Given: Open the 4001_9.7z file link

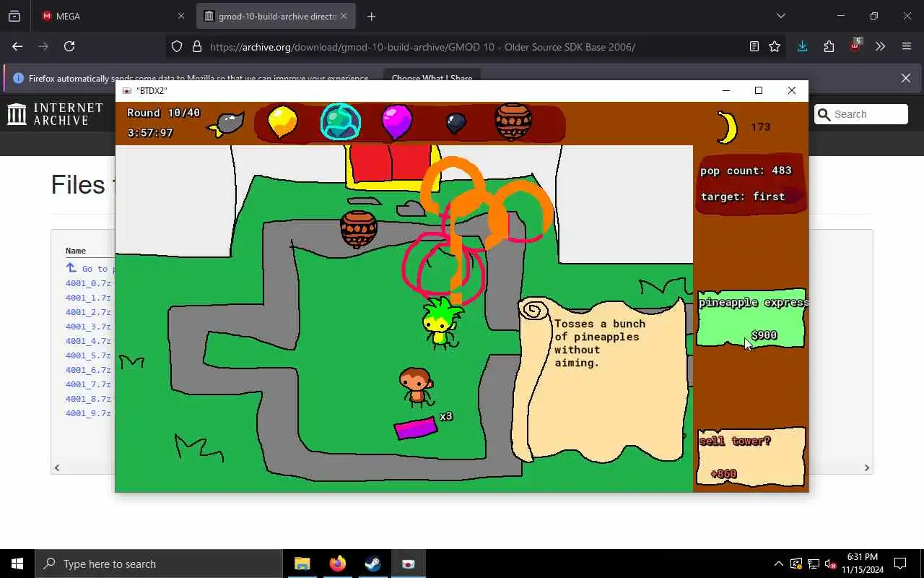Looking at the screenshot, I should (88, 413).
